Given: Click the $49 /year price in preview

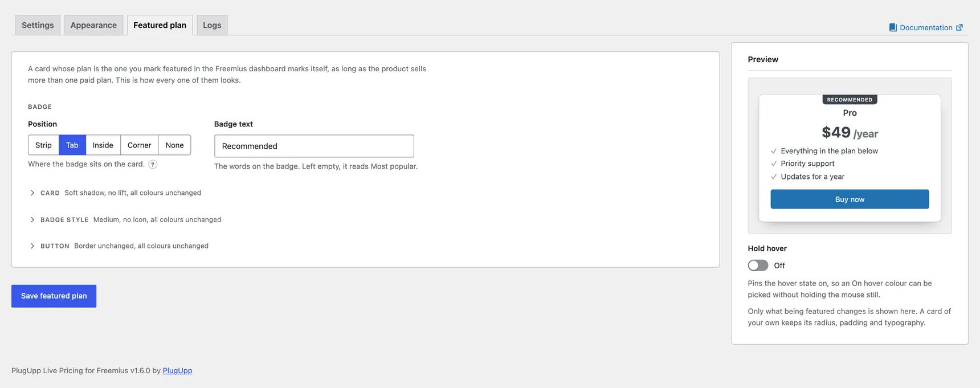Looking at the screenshot, I should [850, 133].
